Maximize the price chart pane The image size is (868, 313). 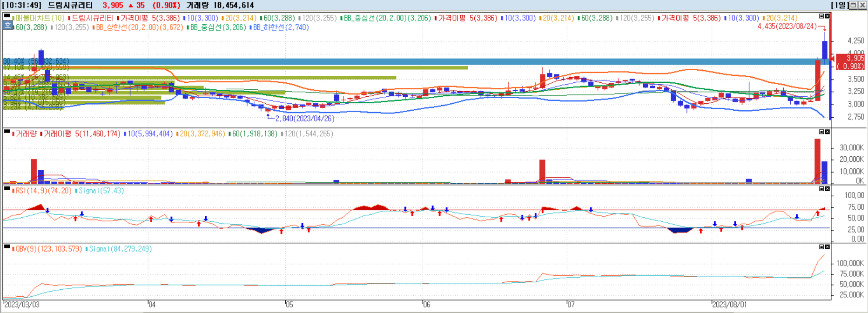coord(821,16)
